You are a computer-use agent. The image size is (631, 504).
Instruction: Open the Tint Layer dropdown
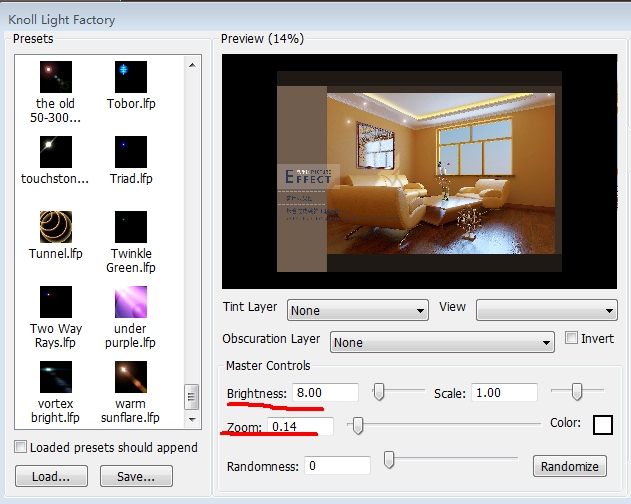click(358, 310)
